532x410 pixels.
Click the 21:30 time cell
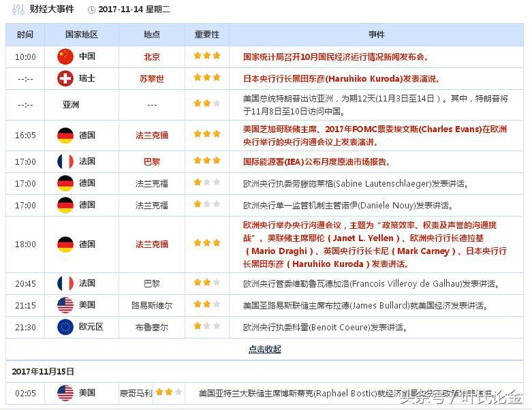(x=25, y=328)
